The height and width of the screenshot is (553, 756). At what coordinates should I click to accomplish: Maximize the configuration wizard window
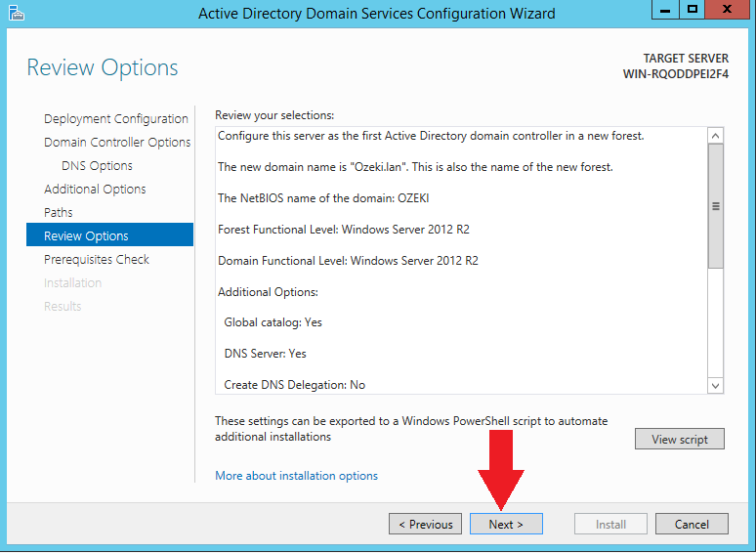click(693, 11)
